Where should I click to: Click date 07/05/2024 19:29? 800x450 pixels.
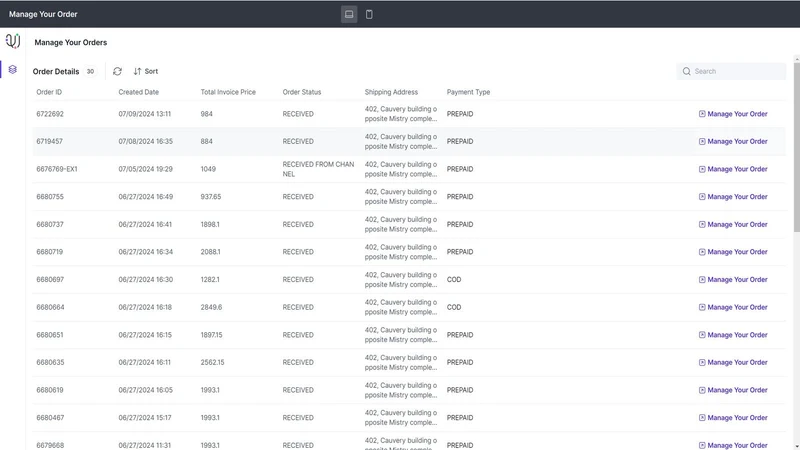(x=145, y=169)
